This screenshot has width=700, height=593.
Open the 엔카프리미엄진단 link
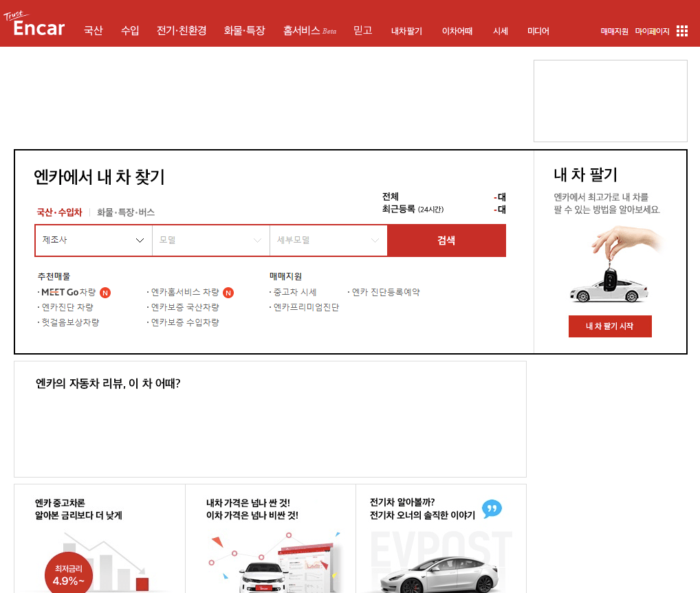(306, 307)
